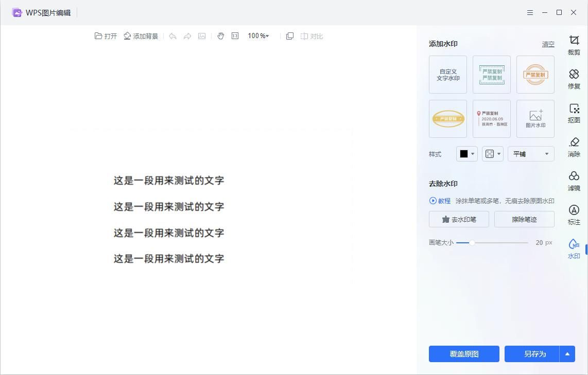Open the 教程 tutorial link
This screenshot has height=375, width=588.
pyautogui.click(x=440, y=201)
